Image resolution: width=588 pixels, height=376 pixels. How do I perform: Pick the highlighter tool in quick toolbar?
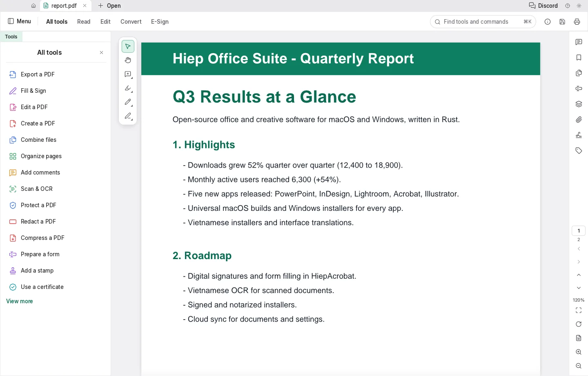[128, 88]
